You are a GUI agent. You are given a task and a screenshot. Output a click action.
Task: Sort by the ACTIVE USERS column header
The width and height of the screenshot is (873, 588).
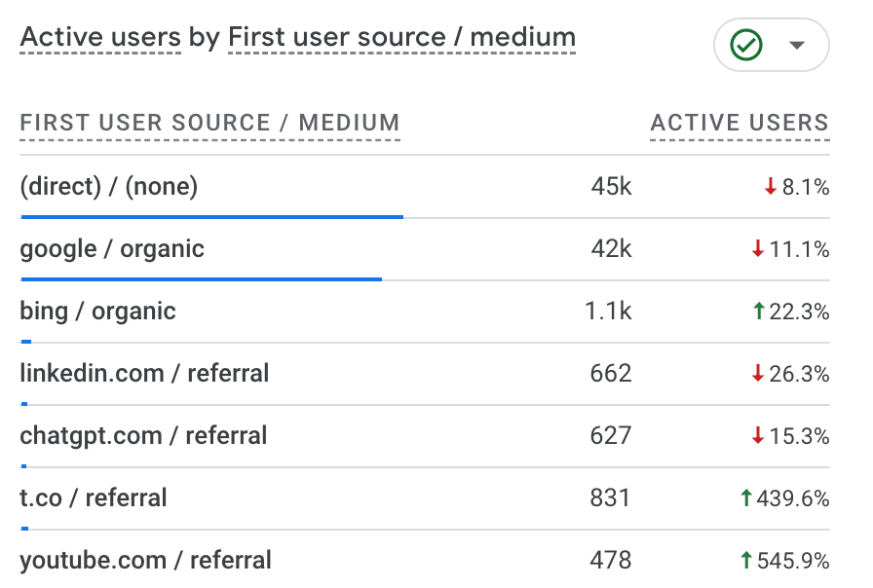(740, 124)
